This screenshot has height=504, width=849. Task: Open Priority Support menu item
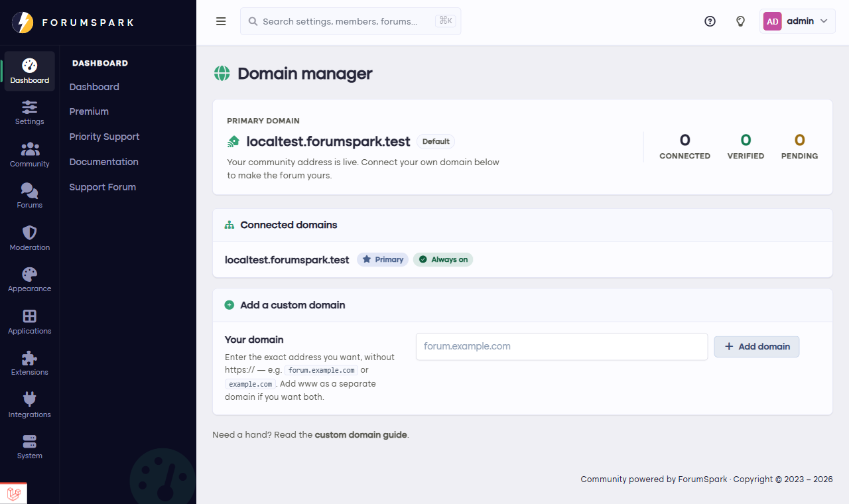[104, 137]
